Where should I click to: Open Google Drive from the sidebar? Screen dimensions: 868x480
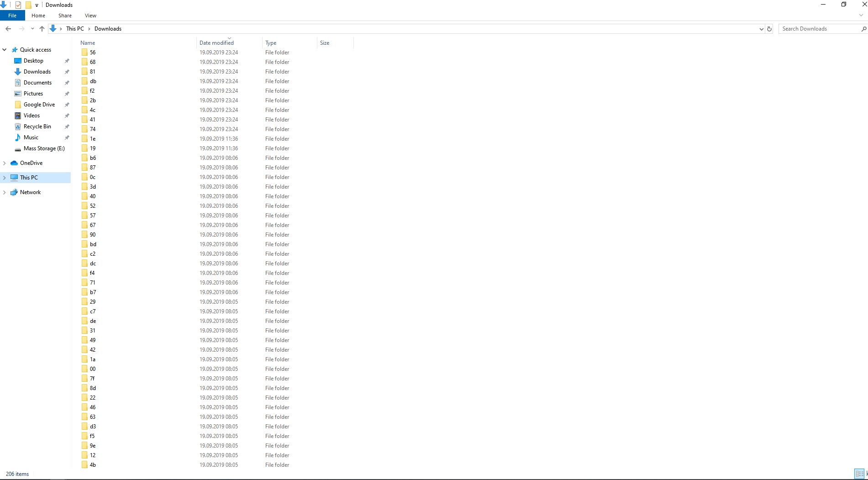pyautogui.click(x=39, y=105)
